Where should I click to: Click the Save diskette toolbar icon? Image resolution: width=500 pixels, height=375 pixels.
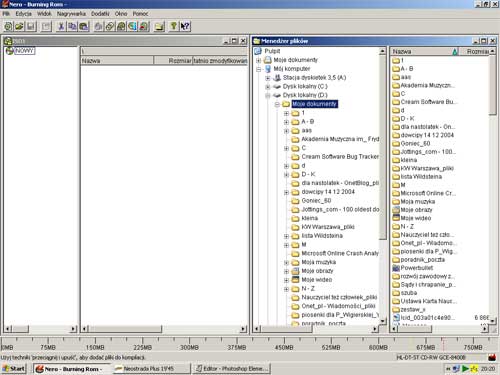point(31,26)
